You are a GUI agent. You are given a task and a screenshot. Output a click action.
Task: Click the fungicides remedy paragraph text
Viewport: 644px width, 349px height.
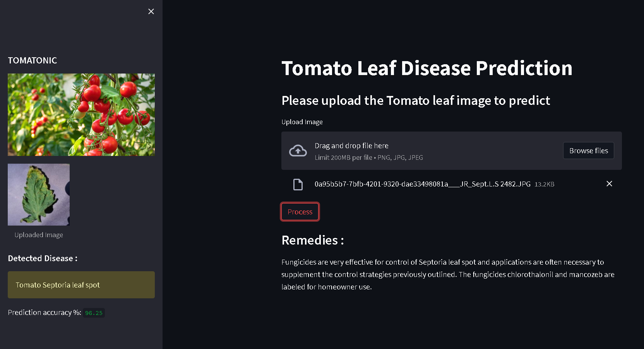[x=448, y=274]
